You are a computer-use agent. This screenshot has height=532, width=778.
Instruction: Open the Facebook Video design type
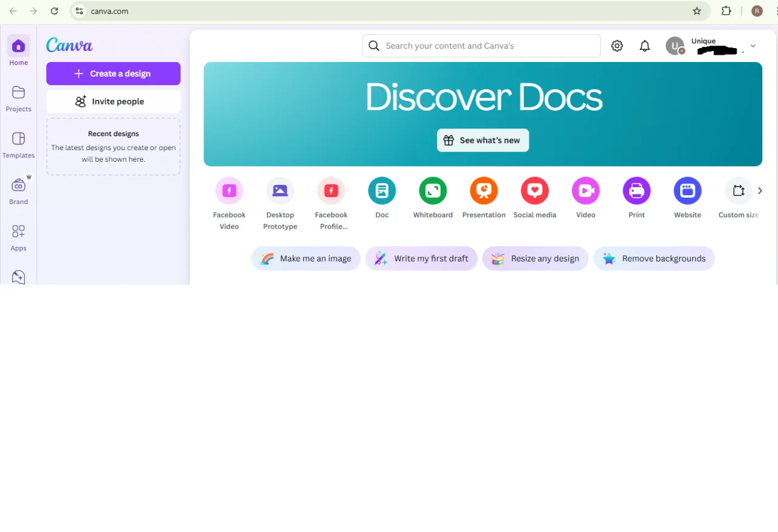(229, 191)
